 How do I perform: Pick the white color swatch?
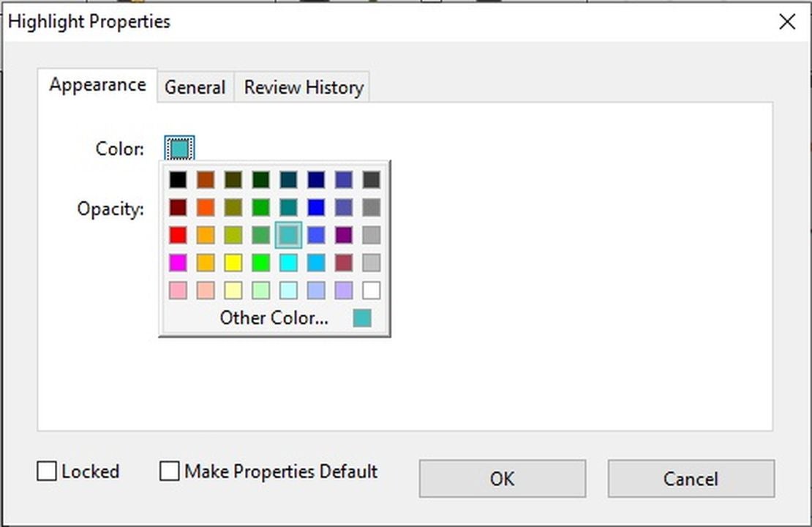click(x=371, y=291)
